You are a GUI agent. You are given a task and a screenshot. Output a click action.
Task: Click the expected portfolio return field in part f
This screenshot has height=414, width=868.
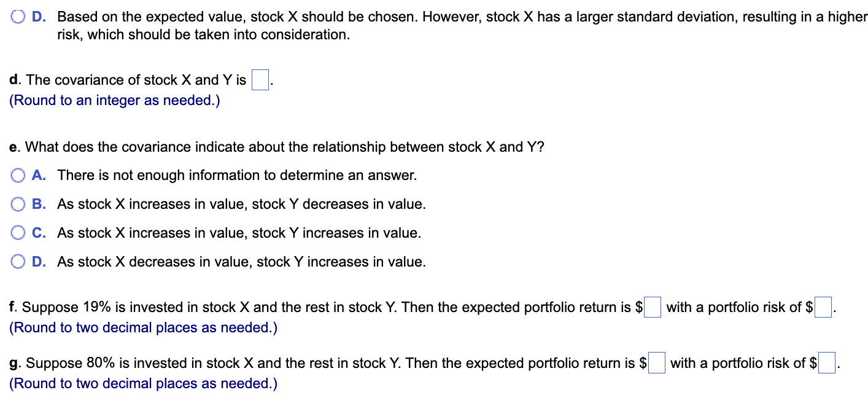tap(653, 307)
